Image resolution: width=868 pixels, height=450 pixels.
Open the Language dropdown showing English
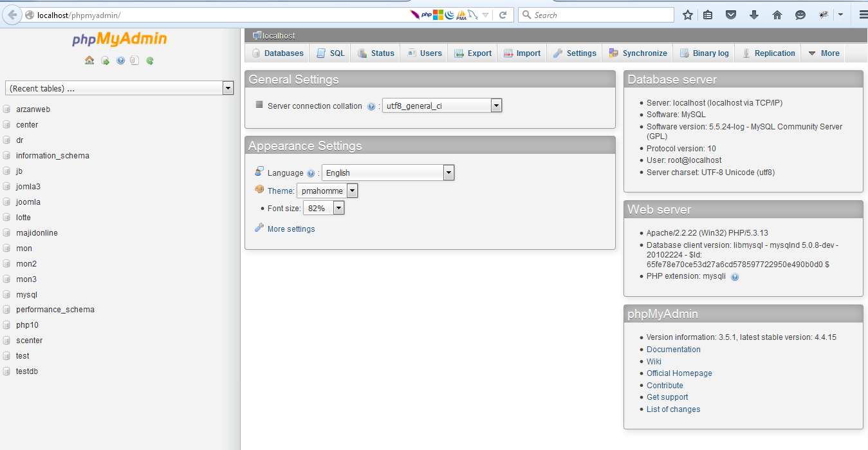point(388,173)
